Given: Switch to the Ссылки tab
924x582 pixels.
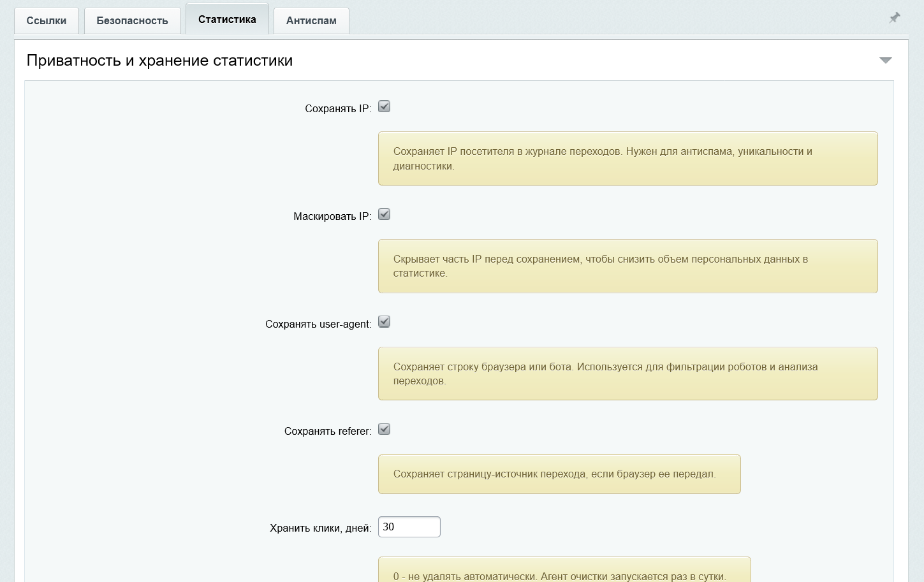Looking at the screenshot, I should [x=47, y=20].
